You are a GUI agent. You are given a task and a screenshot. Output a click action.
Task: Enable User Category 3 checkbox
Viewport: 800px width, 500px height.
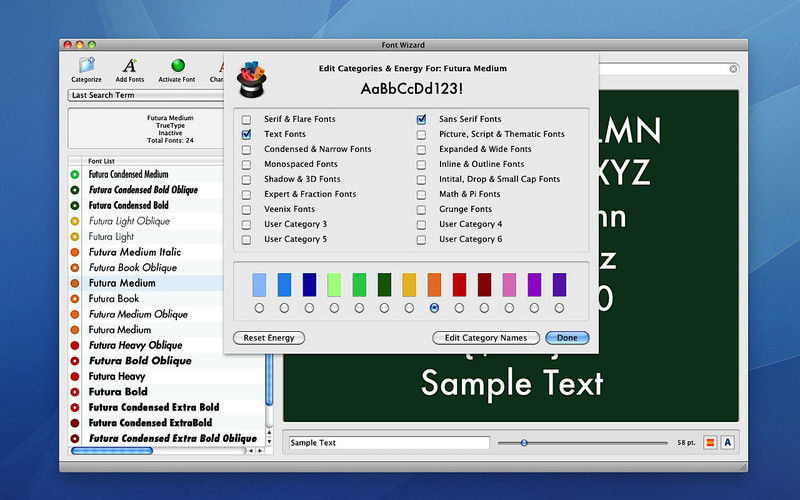246,224
